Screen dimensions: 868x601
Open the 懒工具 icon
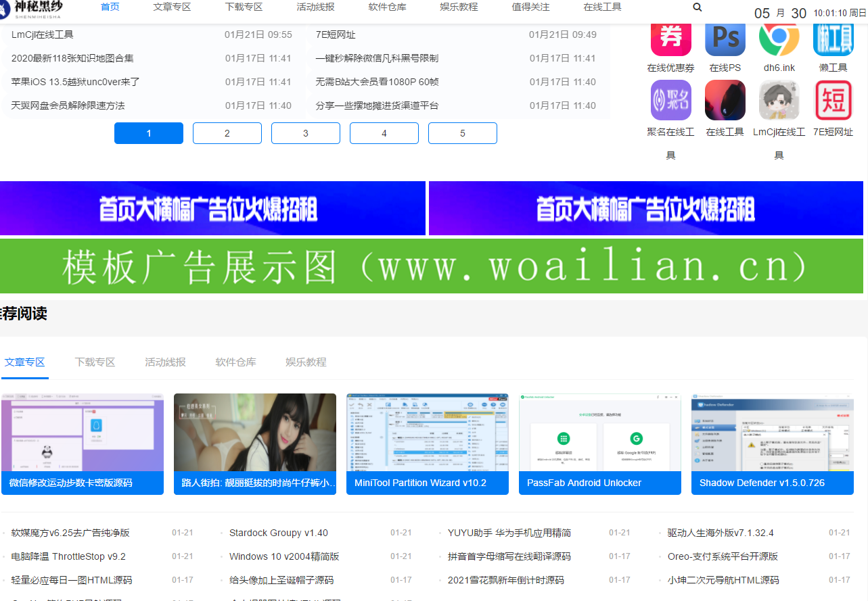pyautogui.click(x=833, y=38)
